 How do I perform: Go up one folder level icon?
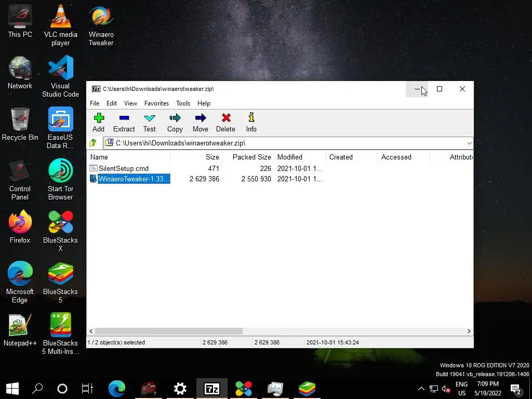point(93,143)
